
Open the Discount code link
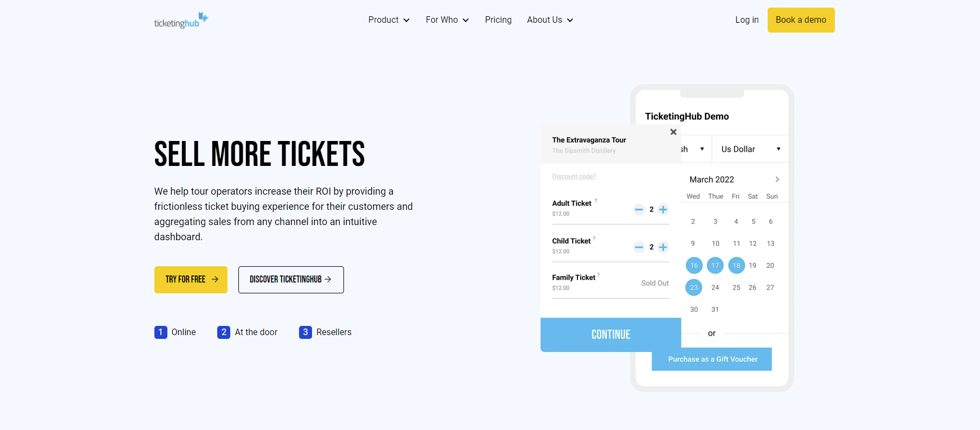(x=574, y=176)
